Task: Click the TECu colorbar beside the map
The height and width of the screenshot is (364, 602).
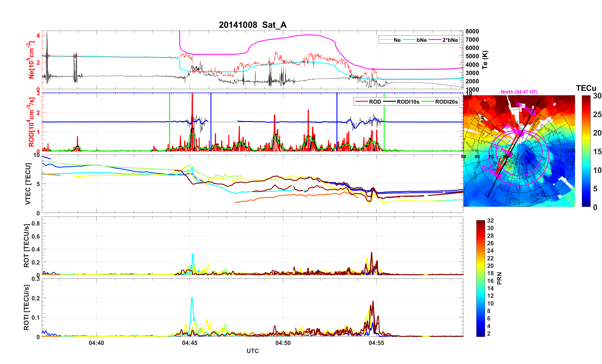Action: pos(586,151)
